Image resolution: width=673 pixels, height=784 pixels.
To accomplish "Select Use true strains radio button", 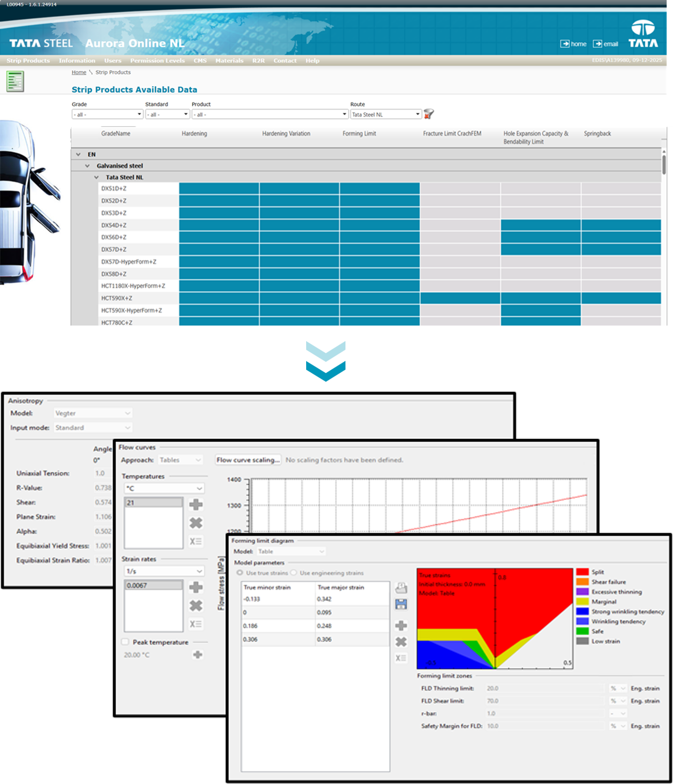I will point(240,573).
